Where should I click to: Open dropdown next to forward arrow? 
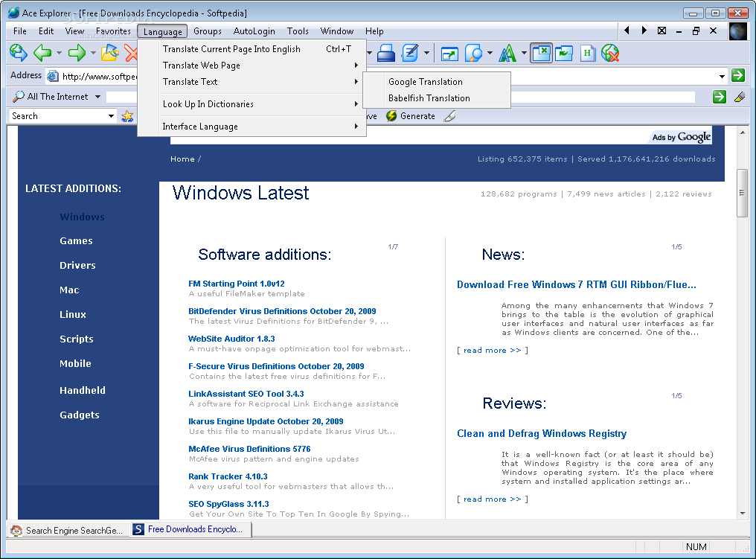coord(93,53)
